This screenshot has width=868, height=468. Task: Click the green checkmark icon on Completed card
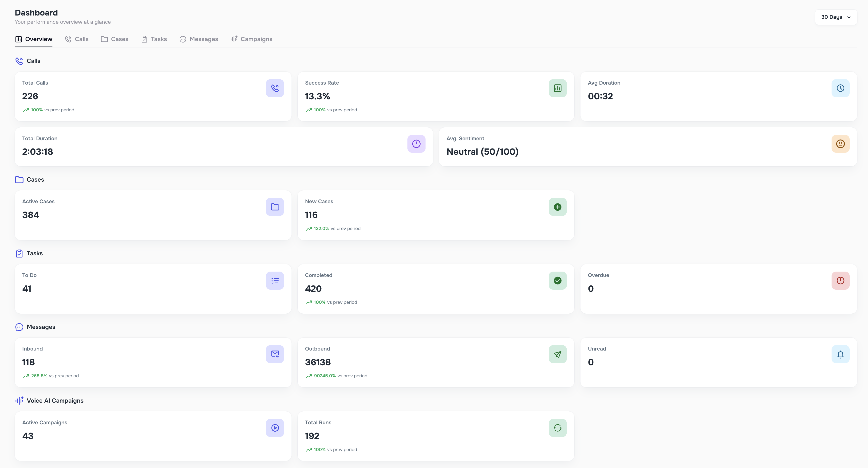(x=557, y=281)
